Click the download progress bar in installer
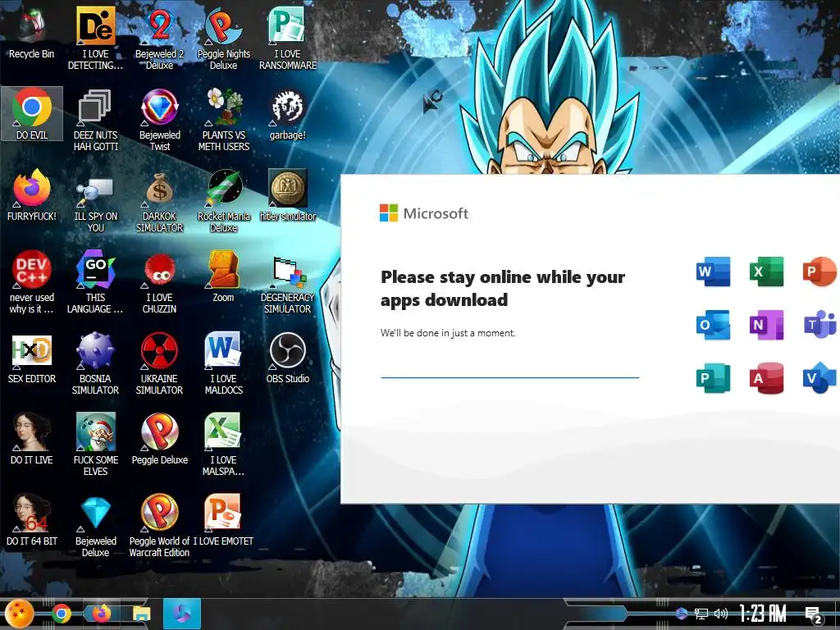 509,377
